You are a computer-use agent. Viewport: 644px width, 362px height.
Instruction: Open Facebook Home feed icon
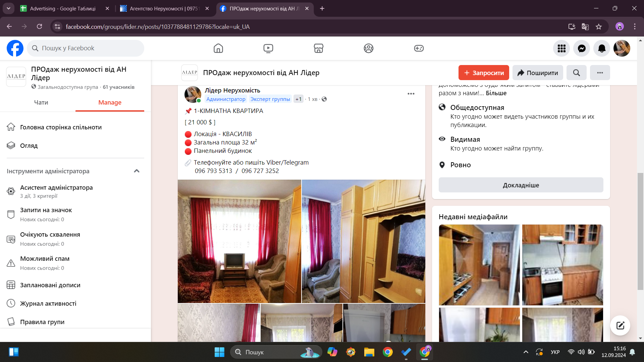(x=218, y=48)
